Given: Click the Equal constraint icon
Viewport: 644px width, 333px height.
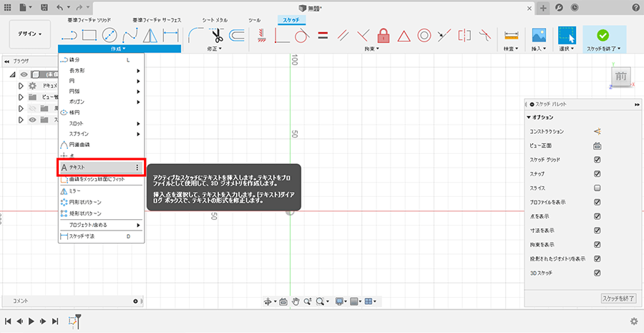Looking at the screenshot, I should click(x=322, y=34).
